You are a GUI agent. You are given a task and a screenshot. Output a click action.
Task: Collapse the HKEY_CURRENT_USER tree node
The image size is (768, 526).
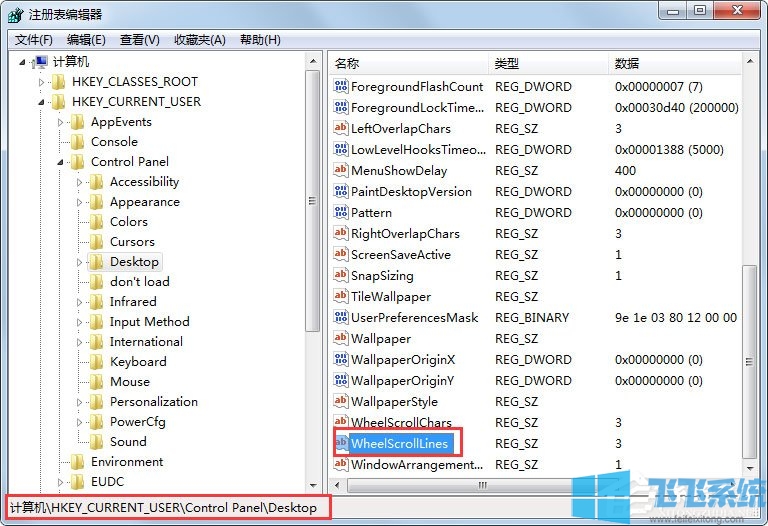42,101
